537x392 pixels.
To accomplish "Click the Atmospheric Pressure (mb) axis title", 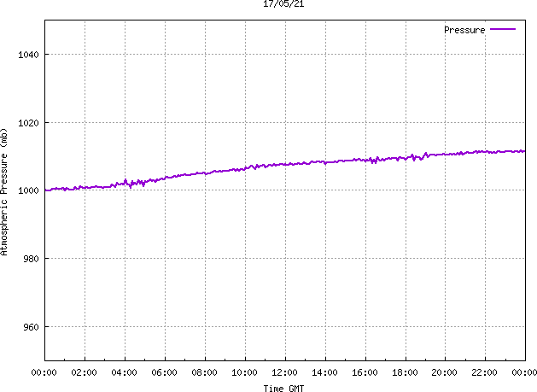I will tap(4, 192).
